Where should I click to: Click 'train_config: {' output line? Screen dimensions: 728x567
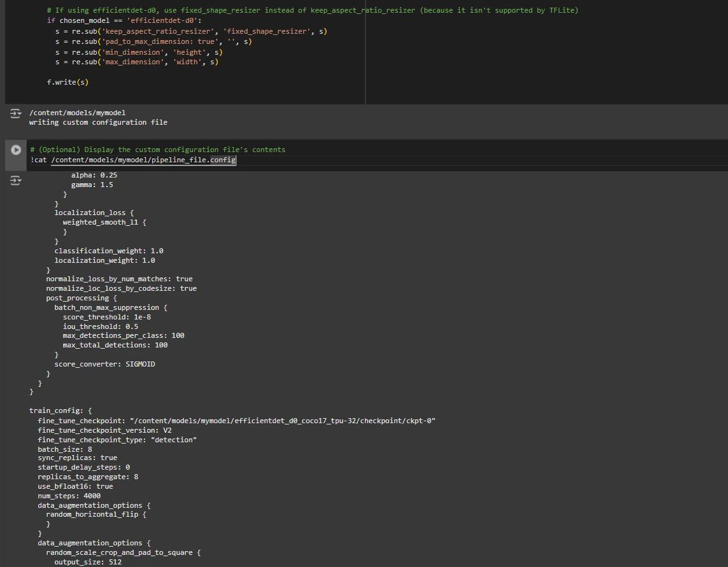pos(61,410)
